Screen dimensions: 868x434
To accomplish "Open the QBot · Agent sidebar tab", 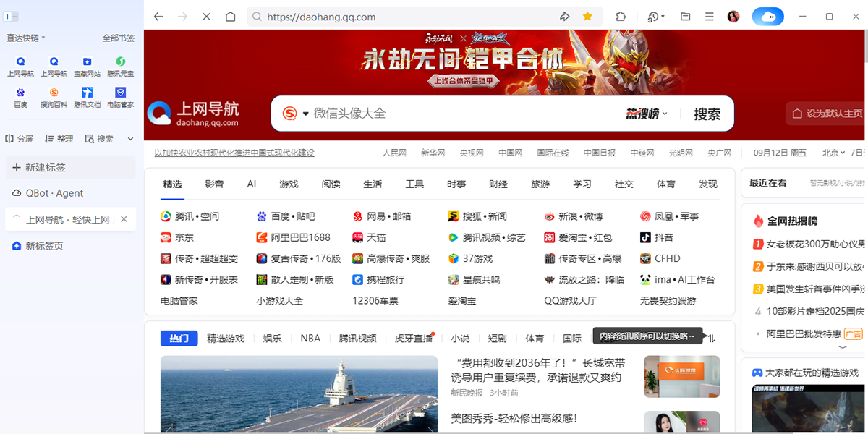I will [x=70, y=193].
